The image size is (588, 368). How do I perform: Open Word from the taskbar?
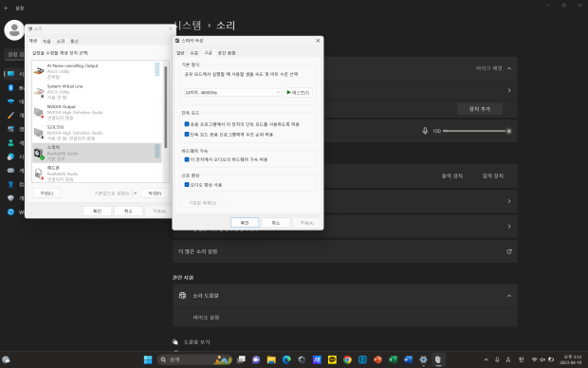[x=408, y=359]
